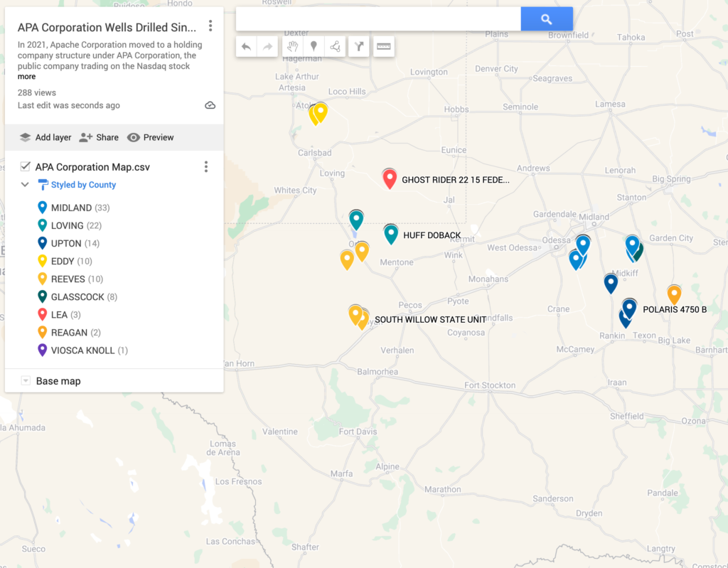Click the redo arrow button
This screenshot has width=728, height=568.
point(267,46)
